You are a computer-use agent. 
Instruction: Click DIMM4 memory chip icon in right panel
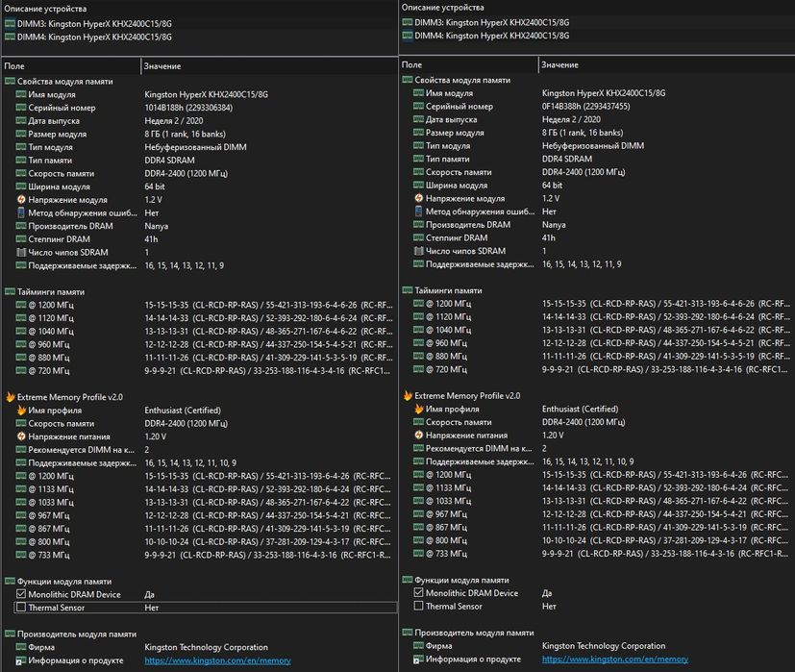pyautogui.click(x=408, y=36)
